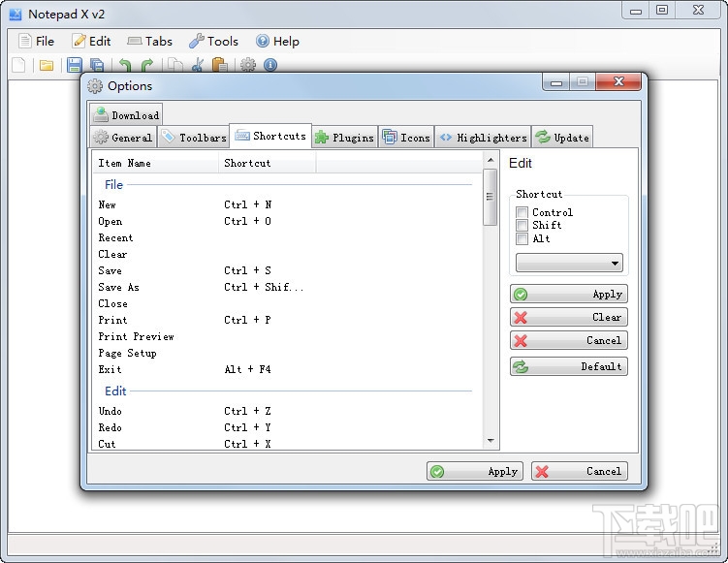Screen dimensions: 728x563
Task: Enable the Alt checkbox
Action: tap(522, 239)
